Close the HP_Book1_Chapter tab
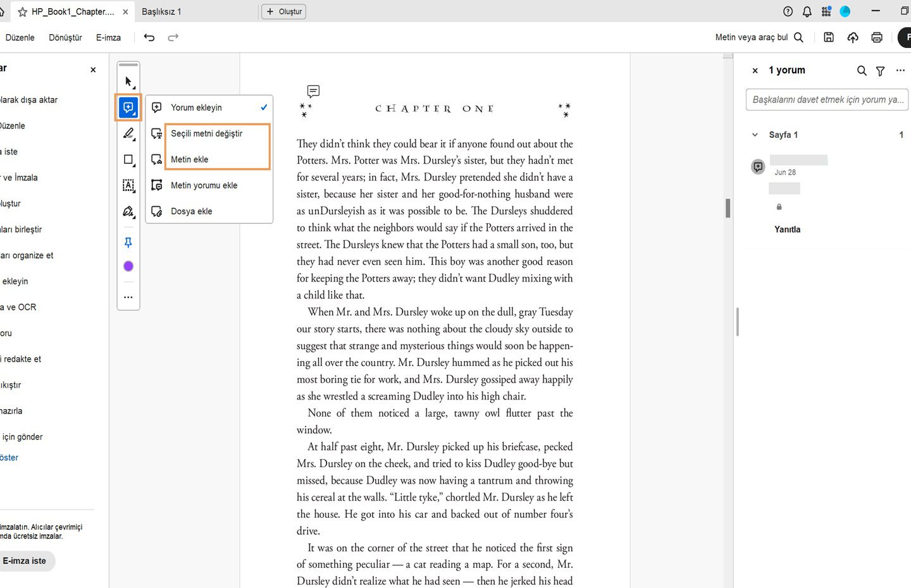Image resolution: width=911 pixels, height=588 pixels. coord(125,12)
